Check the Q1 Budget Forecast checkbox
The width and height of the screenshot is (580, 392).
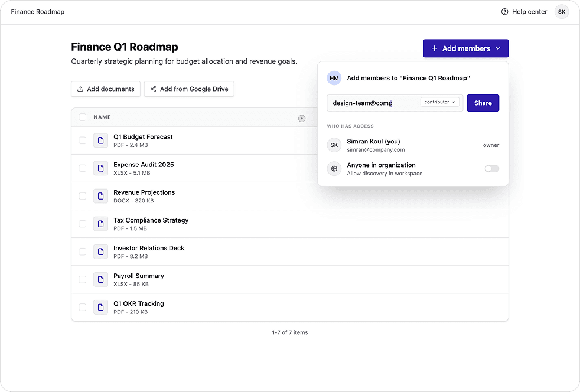pyautogui.click(x=83, y=141)
